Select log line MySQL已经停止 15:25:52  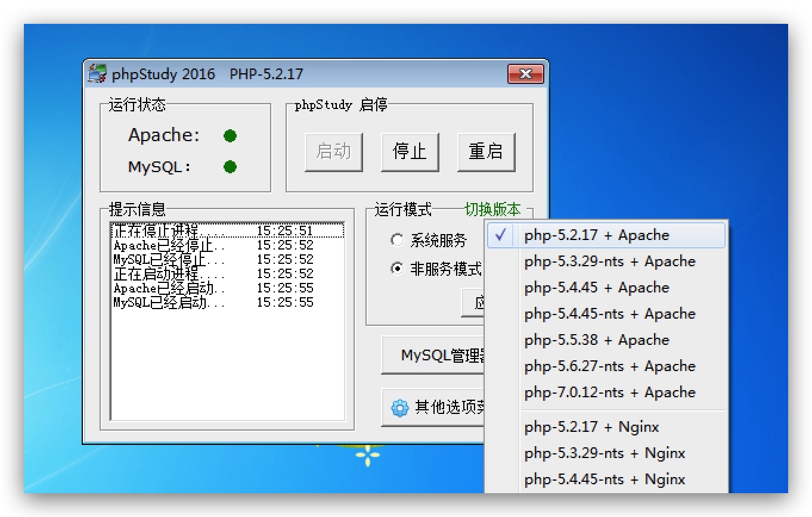[228, 260]
